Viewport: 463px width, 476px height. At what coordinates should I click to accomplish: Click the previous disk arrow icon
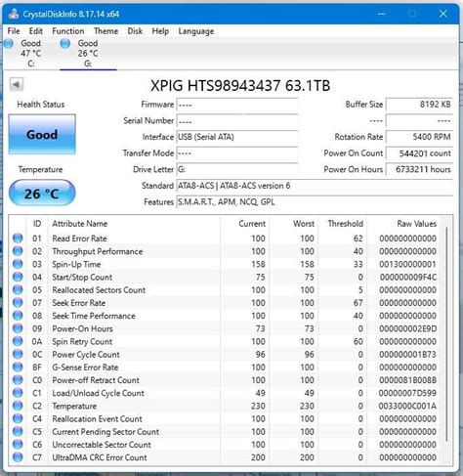(17, 85)
